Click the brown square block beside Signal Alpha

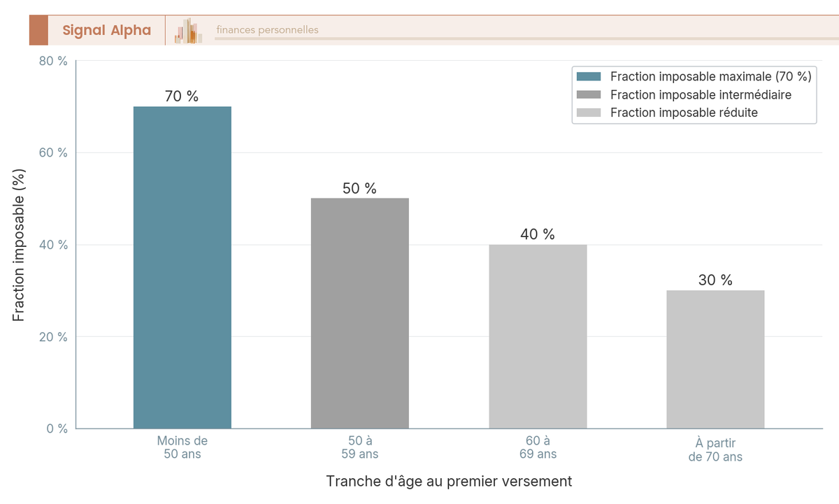(x=38, y=30)
